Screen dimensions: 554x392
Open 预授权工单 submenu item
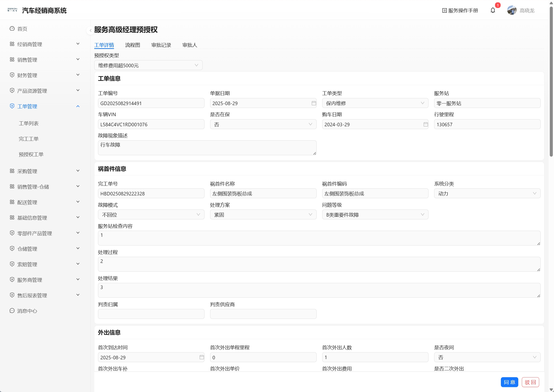31,154
